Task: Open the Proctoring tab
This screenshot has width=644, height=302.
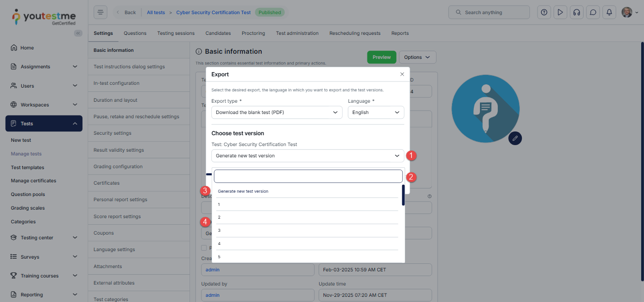Action: 253,33
